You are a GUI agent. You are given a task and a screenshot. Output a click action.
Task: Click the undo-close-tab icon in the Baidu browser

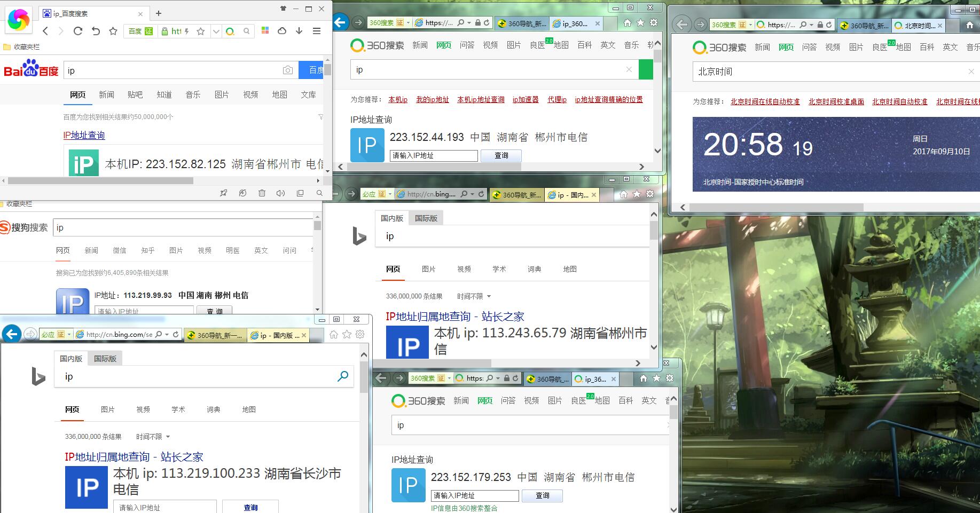96,31
